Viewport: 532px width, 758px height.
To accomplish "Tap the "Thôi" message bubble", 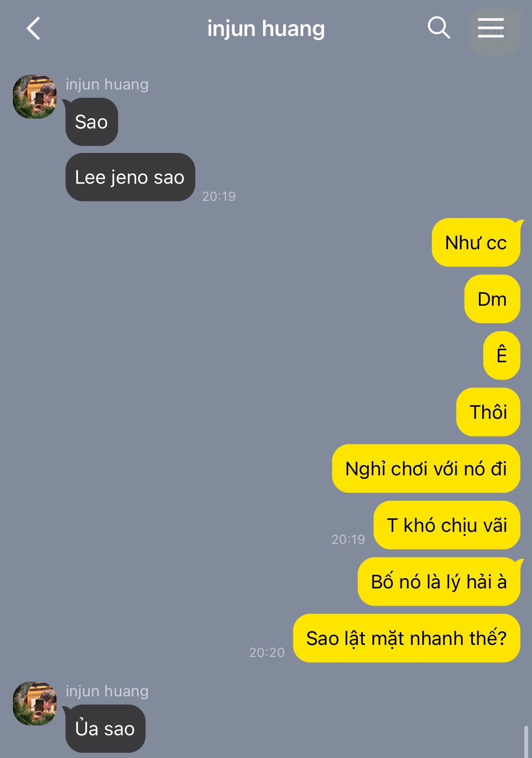I will [488, 412].
